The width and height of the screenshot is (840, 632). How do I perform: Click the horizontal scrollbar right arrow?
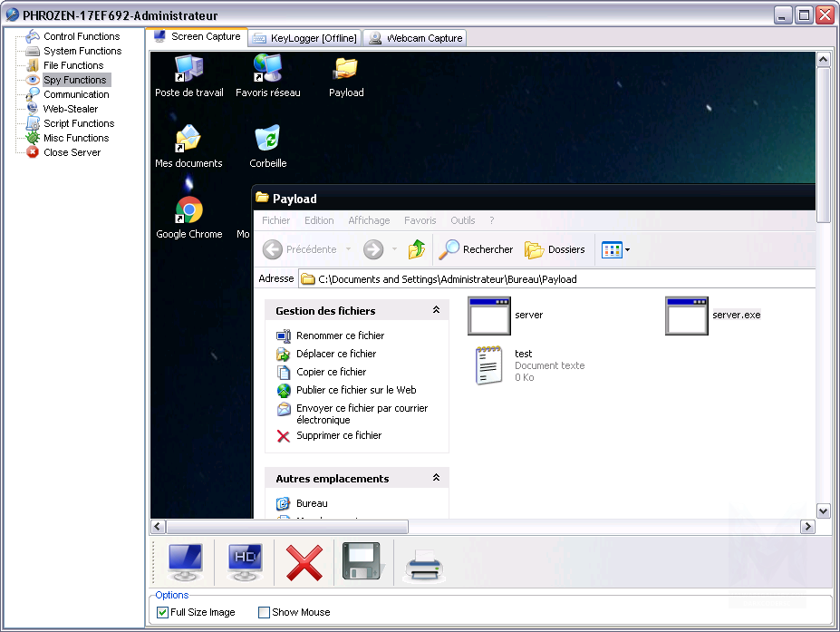pyautogui.click(x=807, y=527)
